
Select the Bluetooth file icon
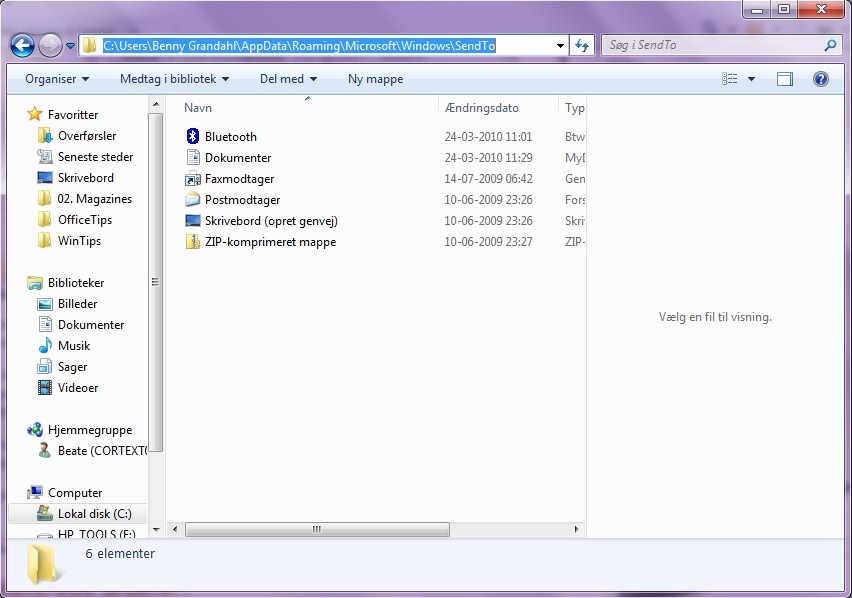pos(194,137)
